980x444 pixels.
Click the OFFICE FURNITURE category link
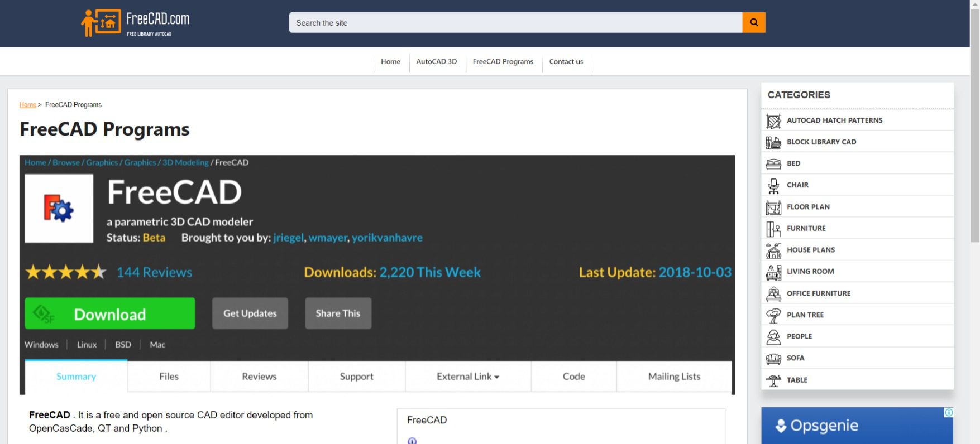819,293
